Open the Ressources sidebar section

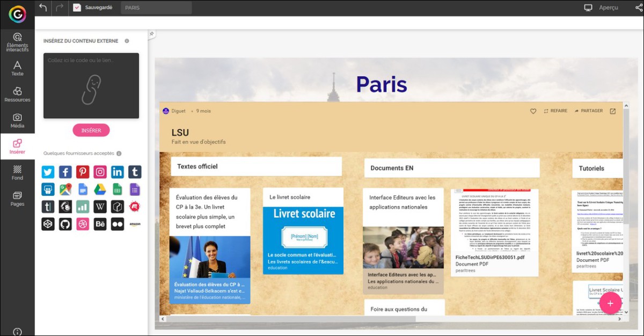pyautogui.click(x=17, y=94)
